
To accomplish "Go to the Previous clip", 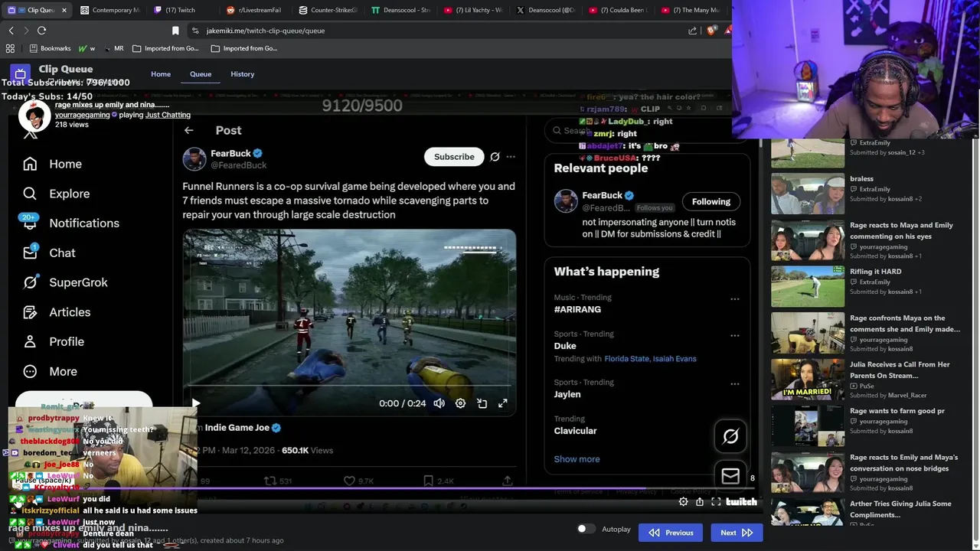I will coord(671,533).
